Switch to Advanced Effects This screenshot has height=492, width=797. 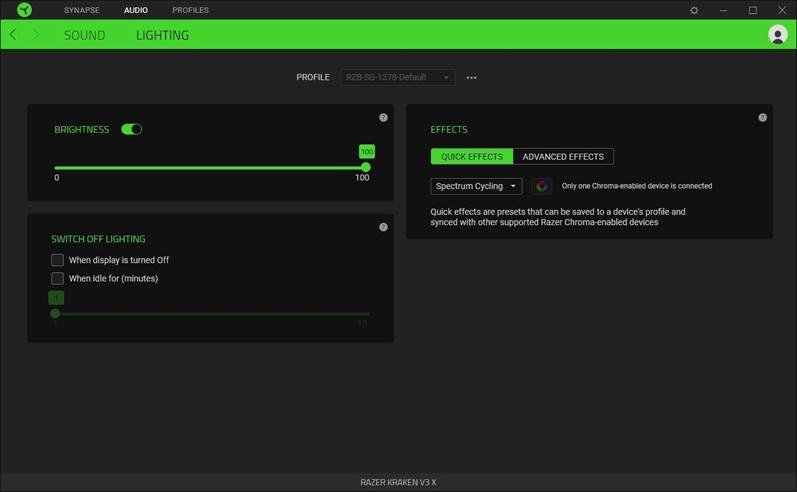pos(563,157)
